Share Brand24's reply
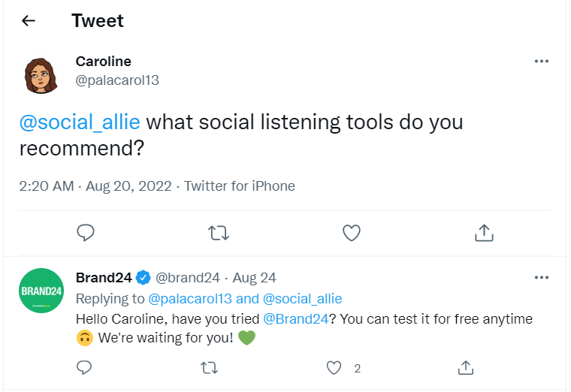This screenshot has height=392, width=571. pos(466,367)
